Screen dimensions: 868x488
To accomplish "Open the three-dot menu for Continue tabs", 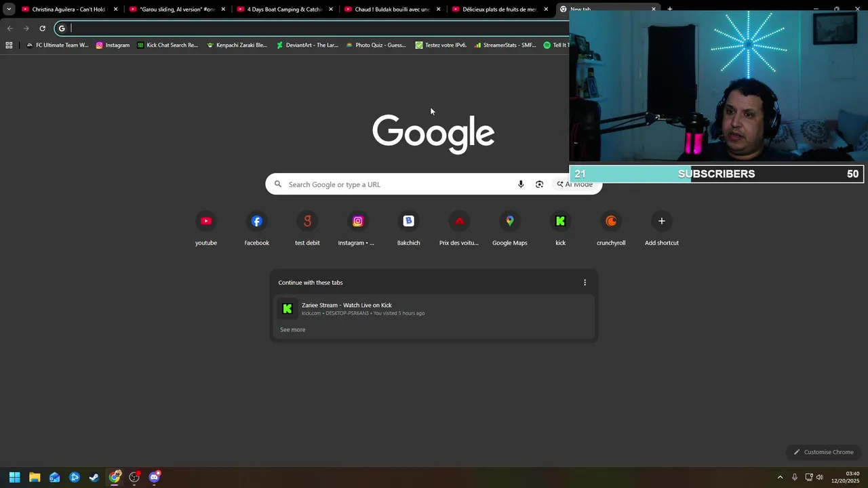I will (x=585, y=283).
